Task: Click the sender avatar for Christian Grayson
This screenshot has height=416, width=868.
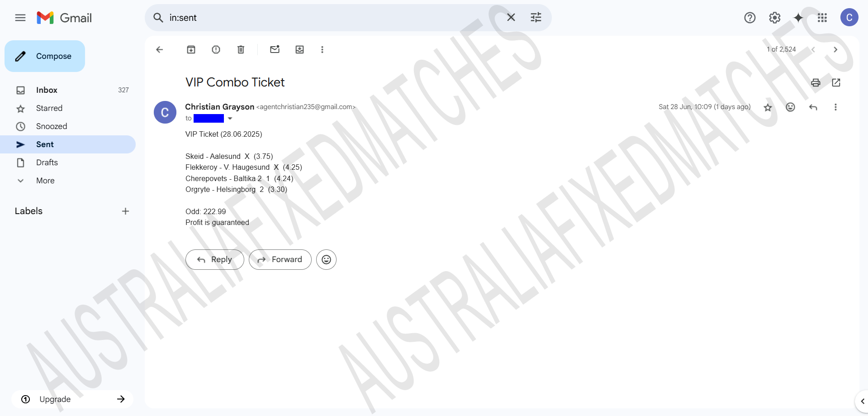Action: 165,112
